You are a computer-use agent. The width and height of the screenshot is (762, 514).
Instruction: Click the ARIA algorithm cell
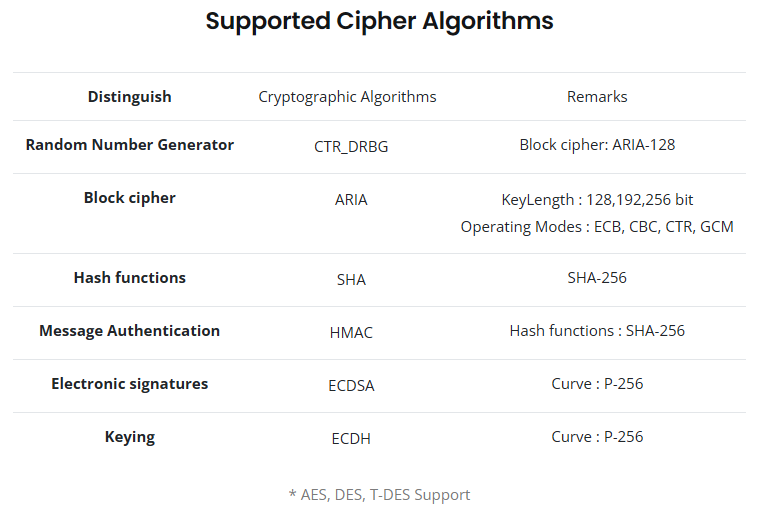pos(351,200)
